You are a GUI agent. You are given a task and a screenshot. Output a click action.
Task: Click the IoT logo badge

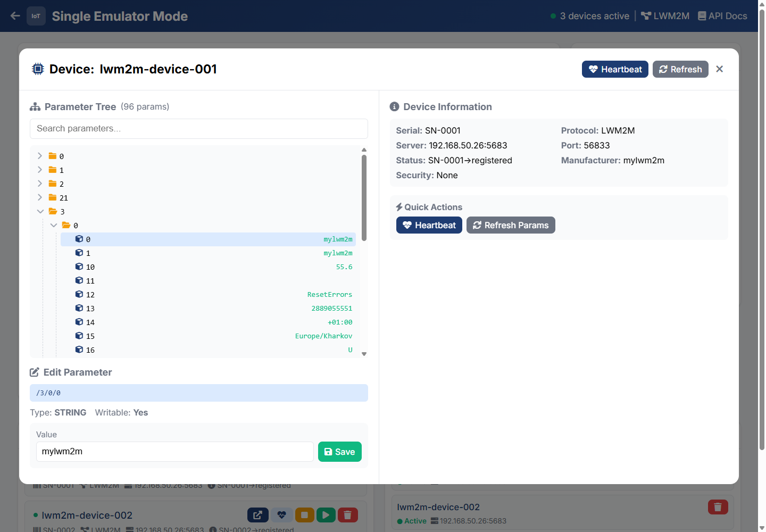click(x=36, y=16)
